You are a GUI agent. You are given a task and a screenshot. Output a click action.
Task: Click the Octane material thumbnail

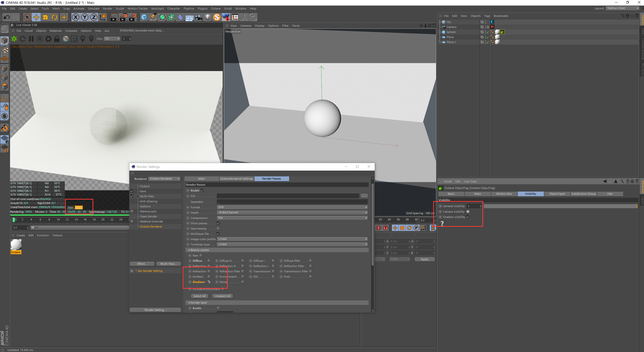[x=16, y=244]
